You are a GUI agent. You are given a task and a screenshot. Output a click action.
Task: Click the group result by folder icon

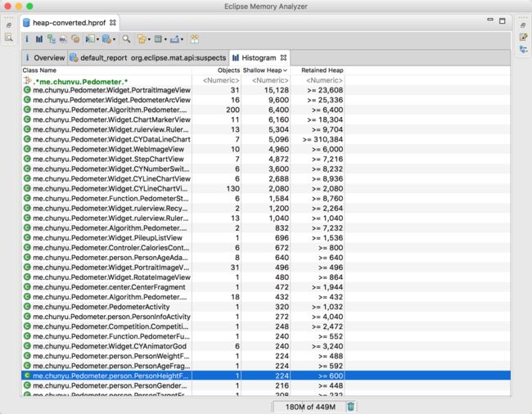coord(142,39)
